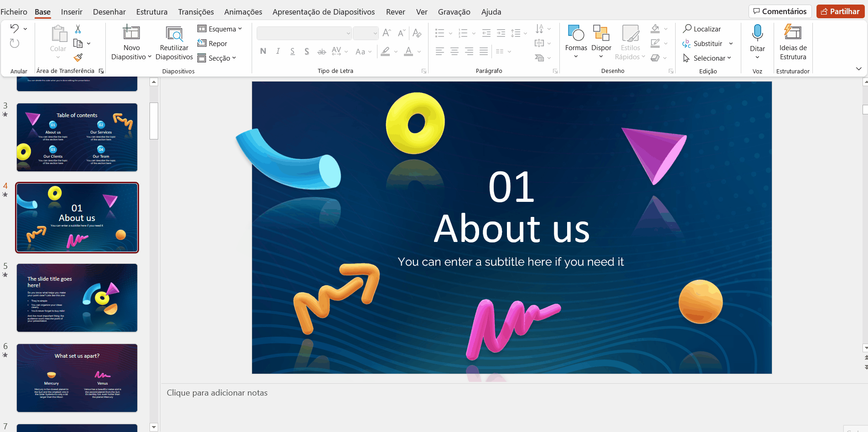The height and width of the screenshot is (432, 868).
Task: Select the Format Painter brush icon
Action: pyautogui.click(x=78, y=57)
